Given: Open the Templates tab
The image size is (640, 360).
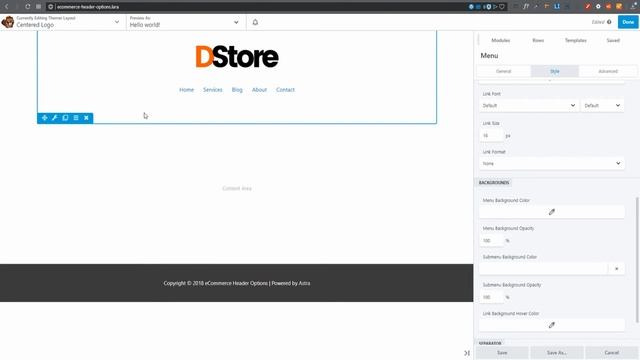Looking at the screenshot, I should (576, 40).
